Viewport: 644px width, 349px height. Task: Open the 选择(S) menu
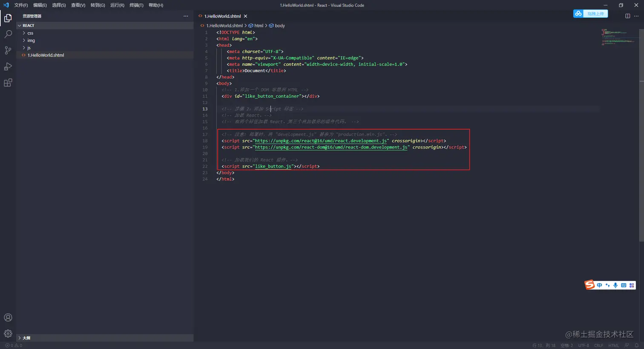click(x=59, y=5)
